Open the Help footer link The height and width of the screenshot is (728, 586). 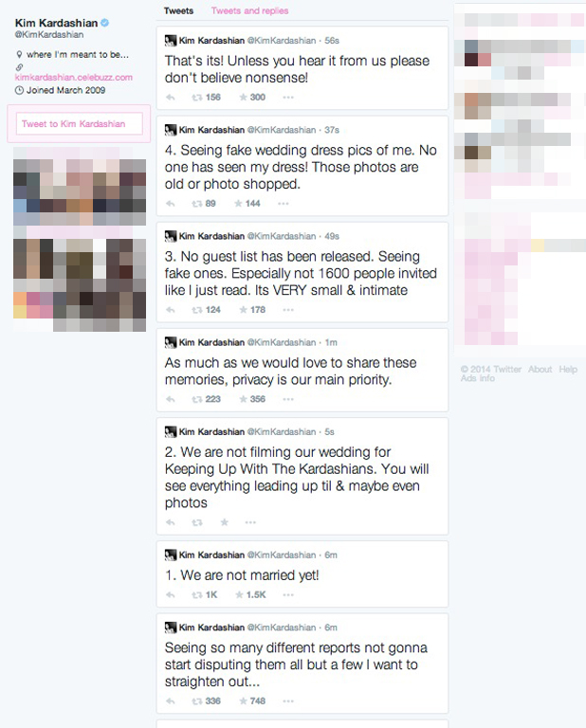pos(568,370)
